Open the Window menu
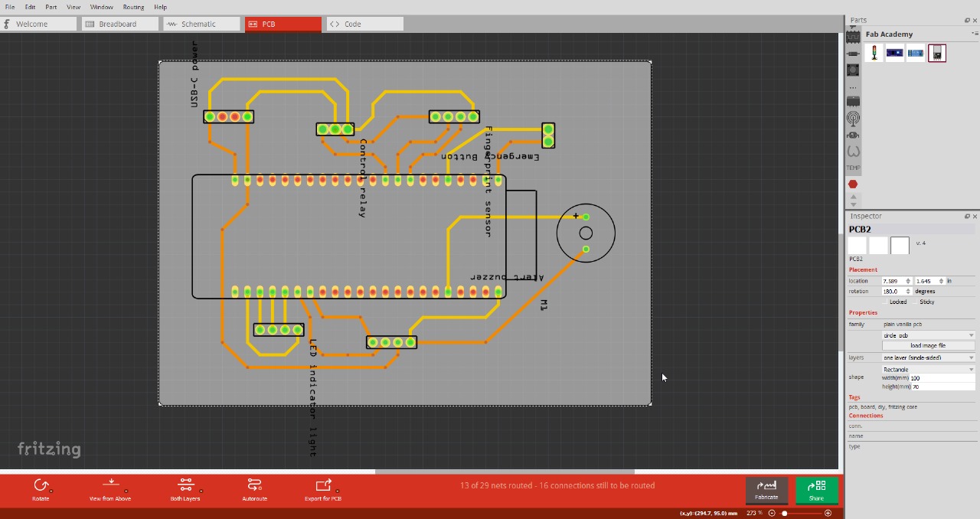 (101, 7)
